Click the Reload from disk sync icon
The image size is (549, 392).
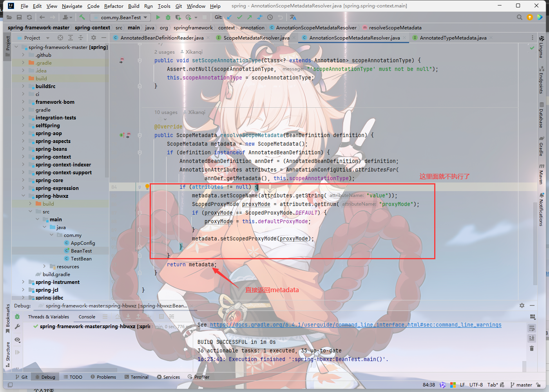29,17
